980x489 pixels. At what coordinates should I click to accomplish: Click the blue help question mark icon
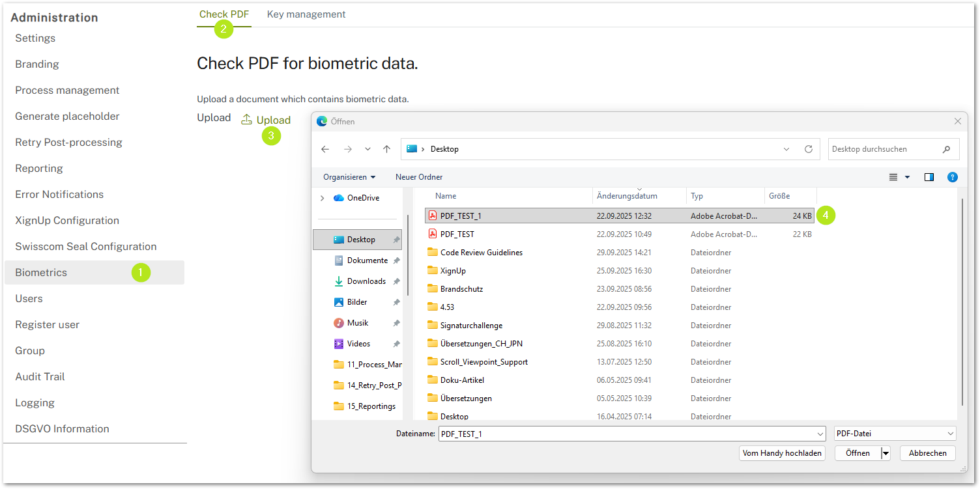coord(952,177)
